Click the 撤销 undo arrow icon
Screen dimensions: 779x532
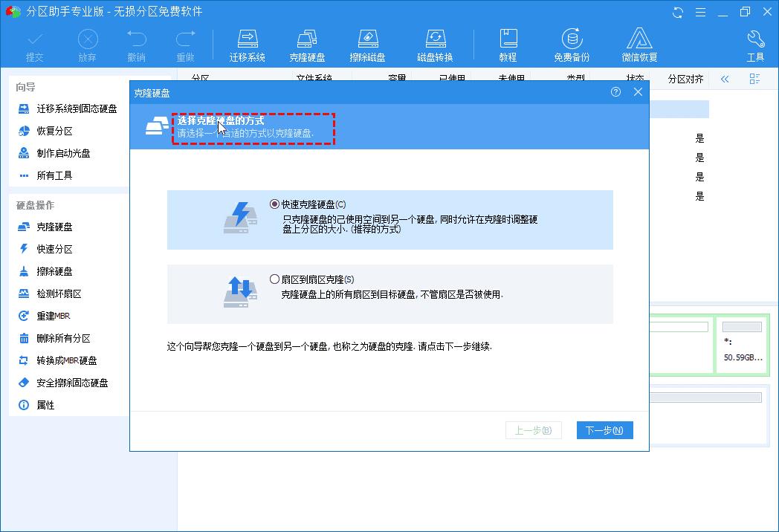point(136,43)
